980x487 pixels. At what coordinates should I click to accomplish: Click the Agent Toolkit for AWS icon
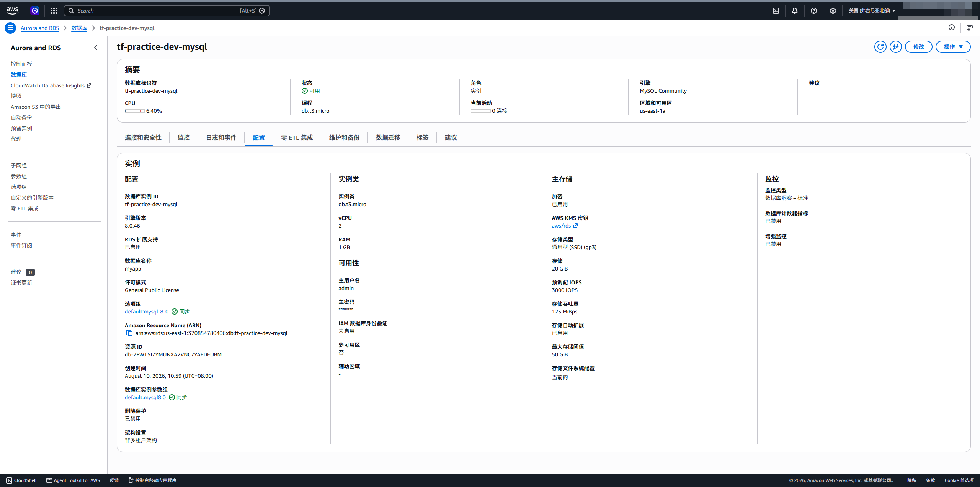[49, 480]
